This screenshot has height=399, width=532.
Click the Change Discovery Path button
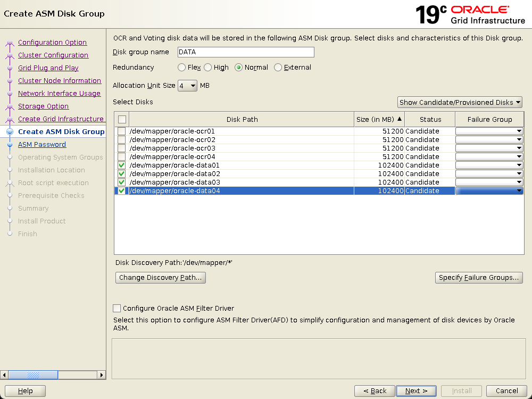click(160, 278)
